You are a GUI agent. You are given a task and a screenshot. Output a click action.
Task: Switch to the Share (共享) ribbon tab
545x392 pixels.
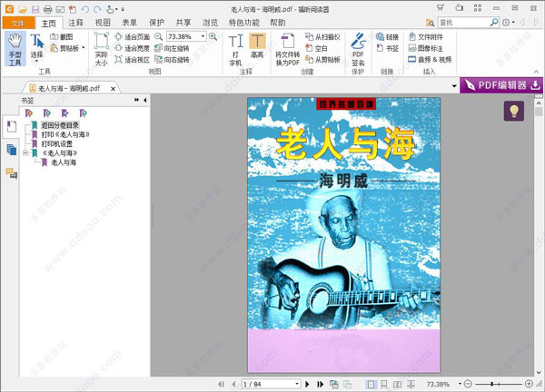[x=183, y=23]
